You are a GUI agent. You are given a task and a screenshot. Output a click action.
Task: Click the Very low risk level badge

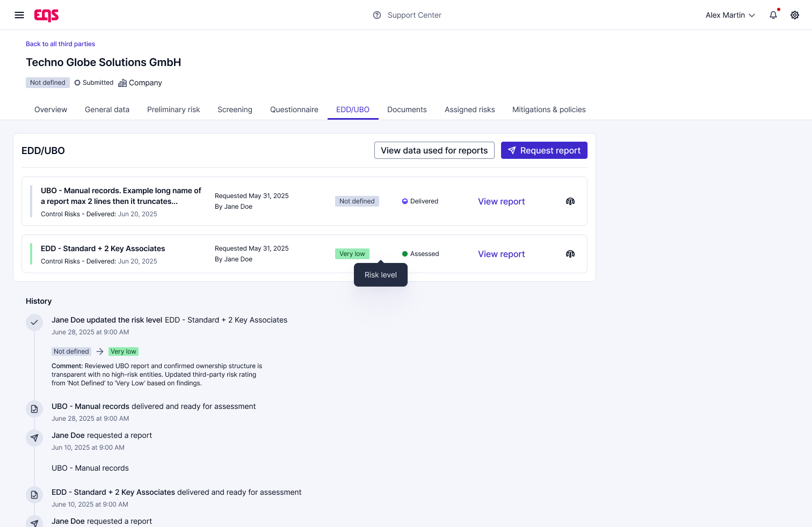pos(352,254)
